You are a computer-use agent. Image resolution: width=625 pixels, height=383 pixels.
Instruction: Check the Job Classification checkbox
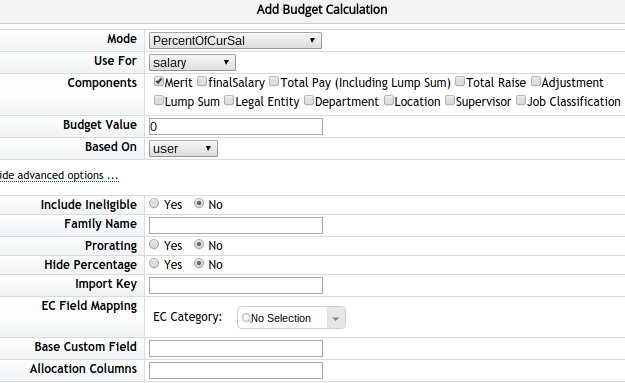click(x=521, y=100)
